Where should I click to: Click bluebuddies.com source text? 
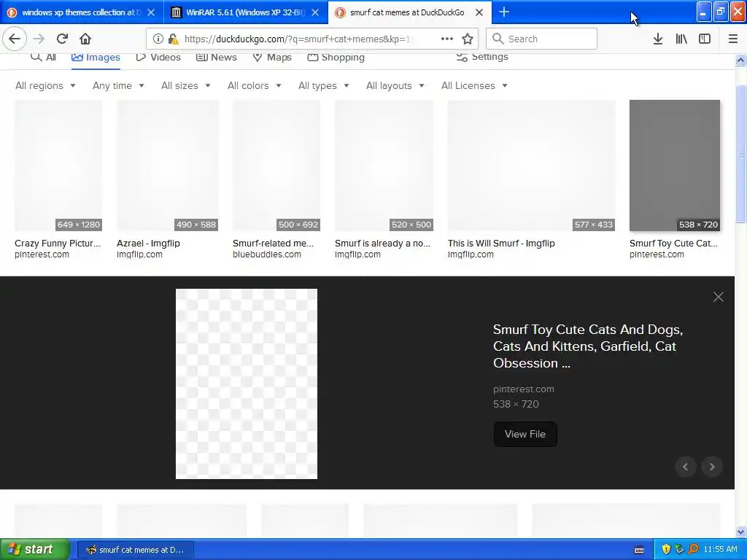pyautogui.click(x=267, y=254)
